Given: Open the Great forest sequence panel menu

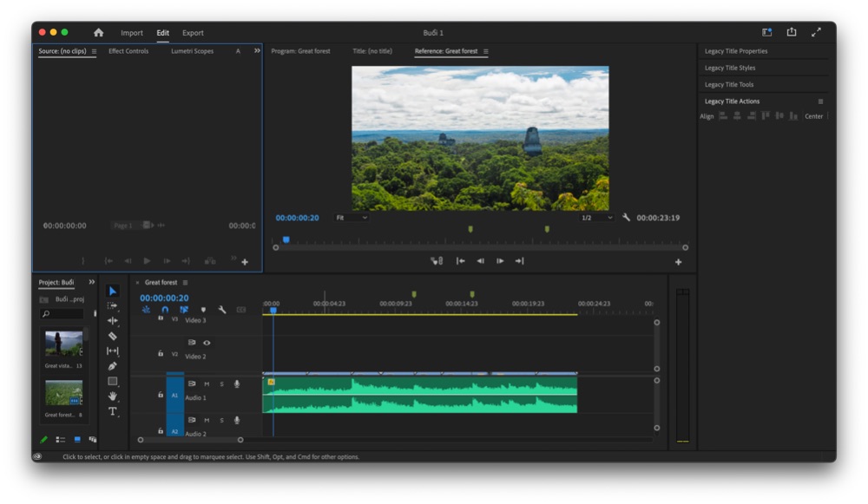Looking at the screenshot, I should coord(186,283).
